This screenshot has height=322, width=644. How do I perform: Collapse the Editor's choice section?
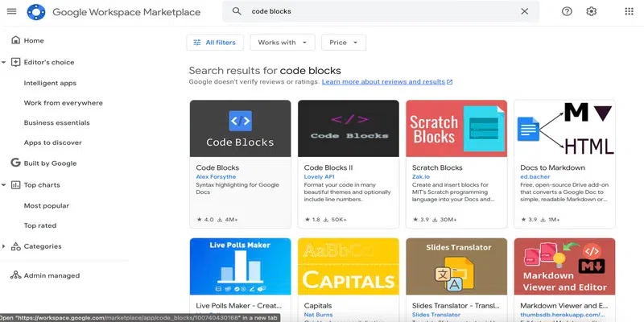4,62
